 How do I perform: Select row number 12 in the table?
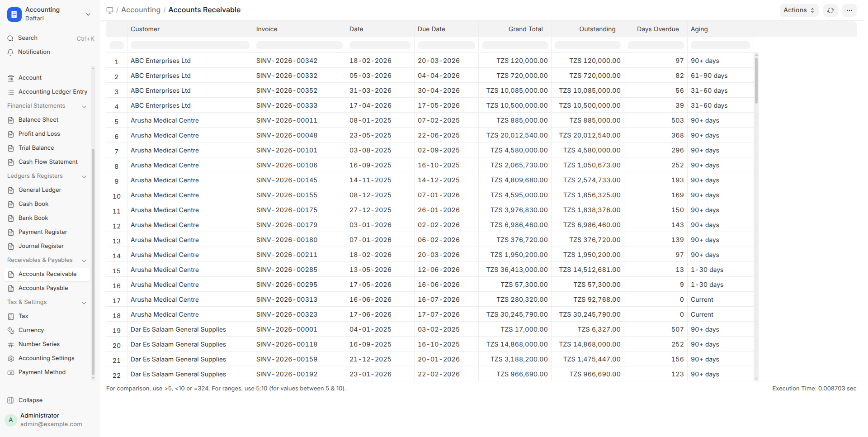[117, 225]
